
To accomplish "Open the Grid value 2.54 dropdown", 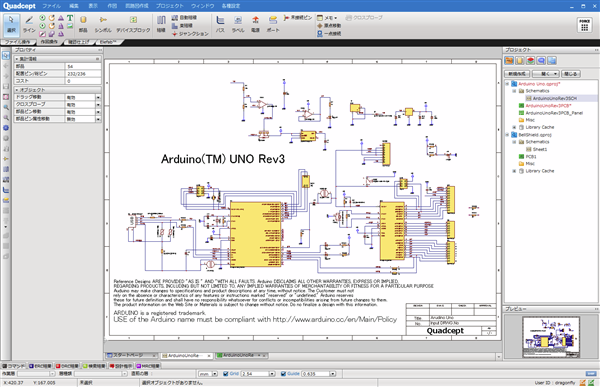I will (x=272, y=374).
